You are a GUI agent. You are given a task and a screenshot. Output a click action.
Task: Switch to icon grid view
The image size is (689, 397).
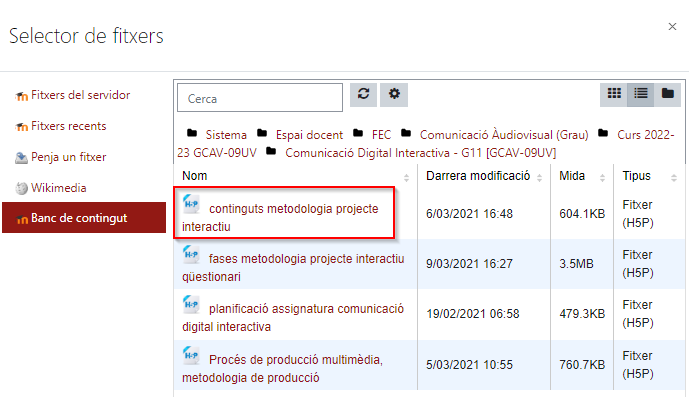pos(614,94)
